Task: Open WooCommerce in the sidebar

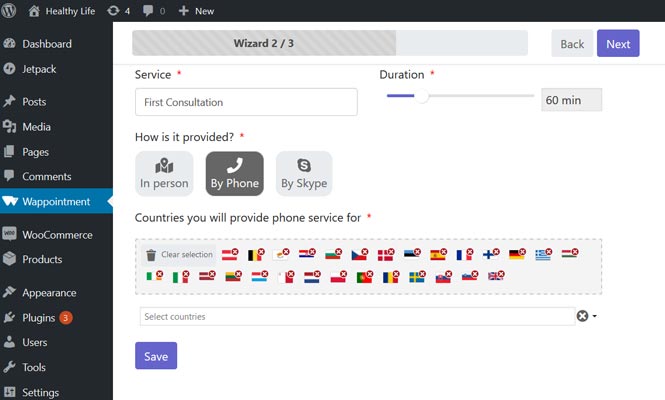Action: coord(57,235)
